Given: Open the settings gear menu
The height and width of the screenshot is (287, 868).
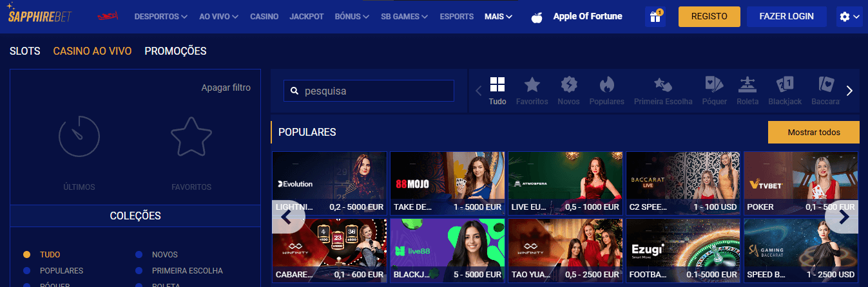Looking at the screenshot, I should point(851,17).
